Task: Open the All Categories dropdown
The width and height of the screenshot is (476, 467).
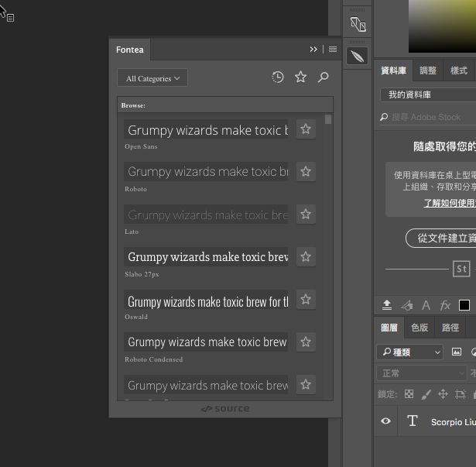Action: click(x=152, y=78)
